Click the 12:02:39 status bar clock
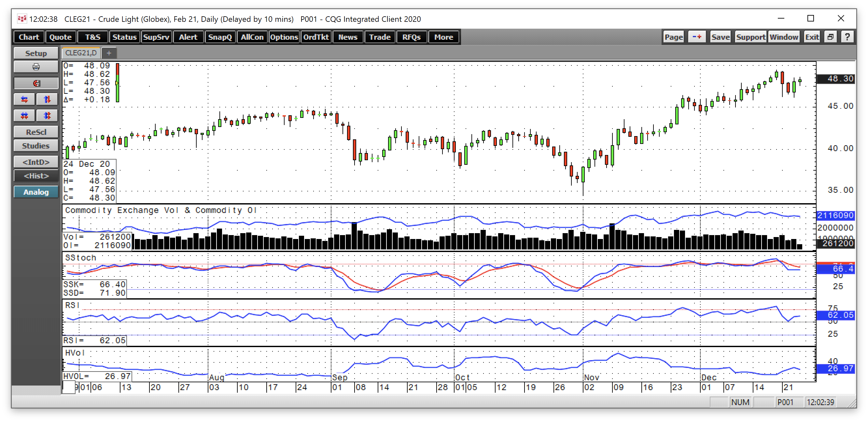The image size is (868, 422). (820, 402)
